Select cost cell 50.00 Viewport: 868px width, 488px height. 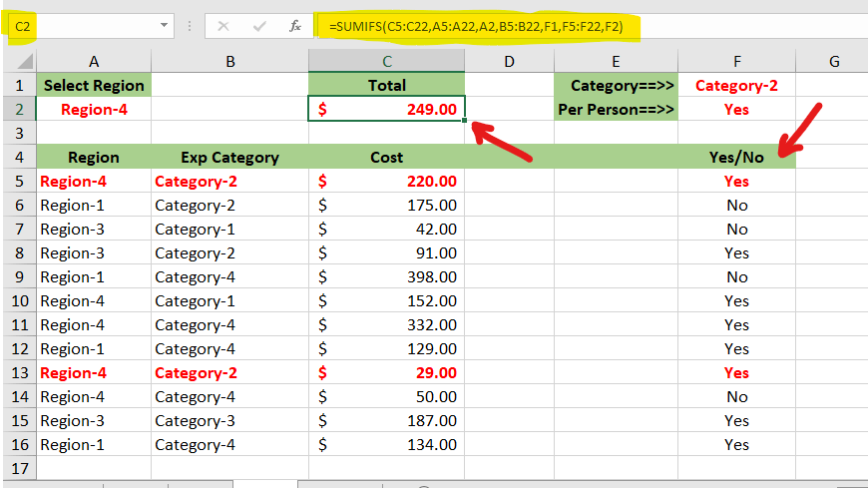pos(386,396)
